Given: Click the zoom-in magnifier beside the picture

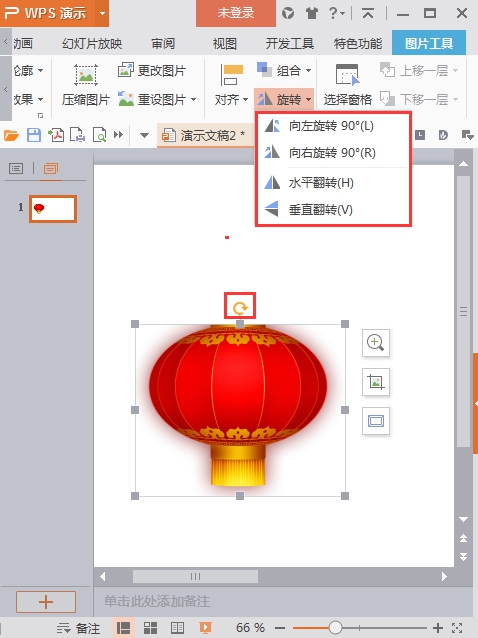Looking at the screenshot, I should 375,343.
